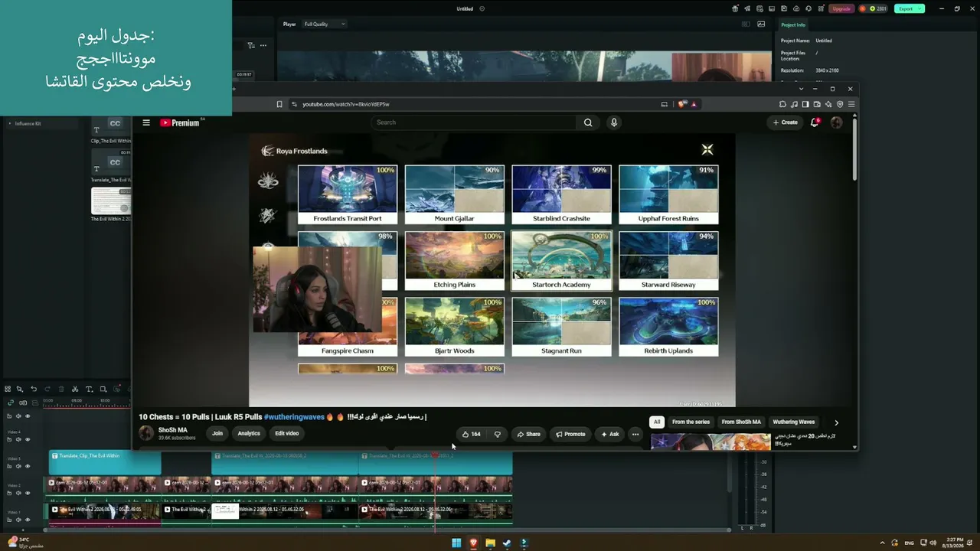Open the Full Quality player dropdown
The height and width of the screenshot is (551, 980).
coord(325,24)
